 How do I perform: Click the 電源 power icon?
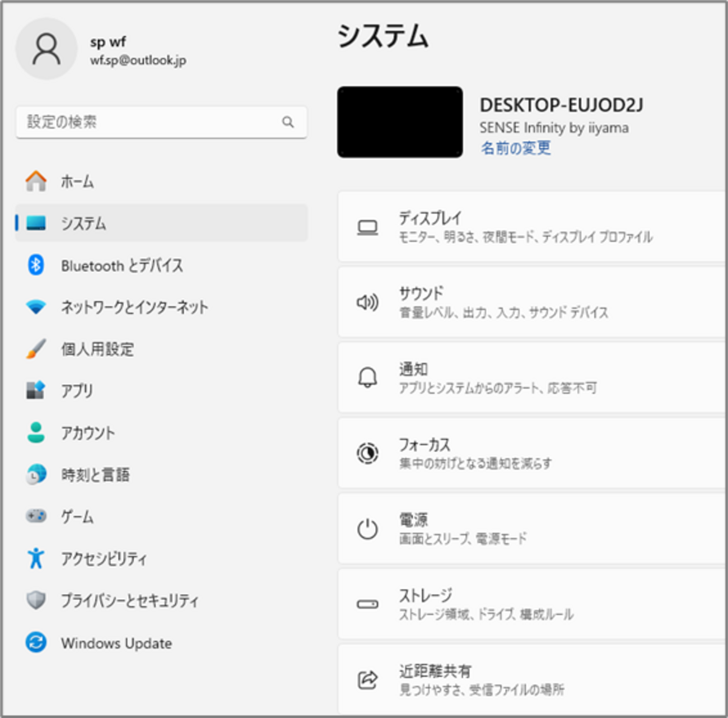(x=367, y=529)
